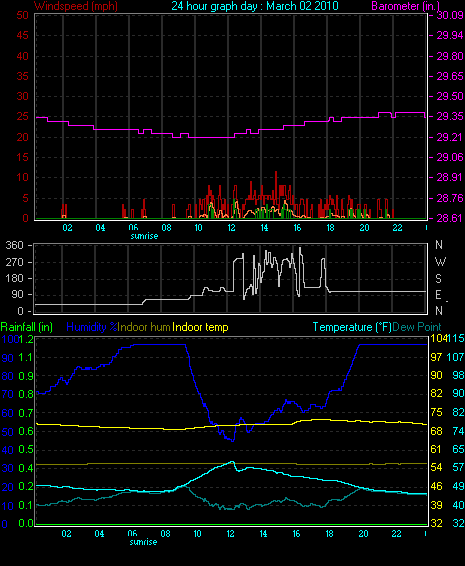
Task: Click the "Temperature (°F)" cyan legend label
Action: point(352,327)
